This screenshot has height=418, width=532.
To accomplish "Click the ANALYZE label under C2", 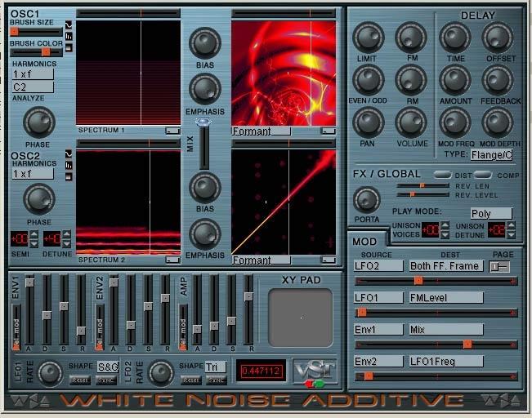I will coord(29,98).
